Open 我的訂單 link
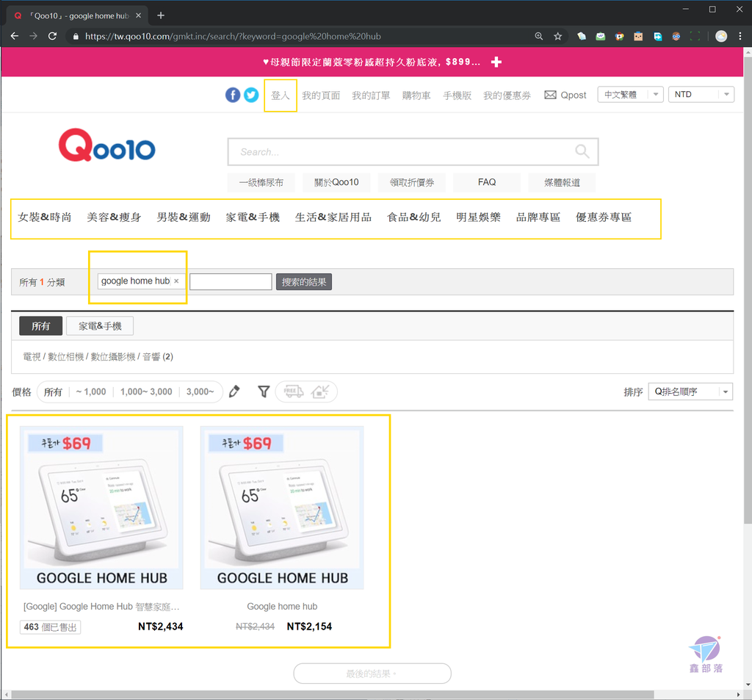Viewport: 752px width, 700px height. pos(371,95)
